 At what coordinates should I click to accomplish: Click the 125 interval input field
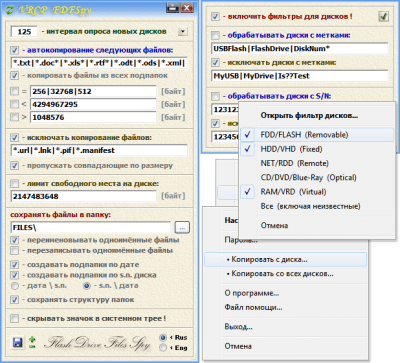pos(24,32)
